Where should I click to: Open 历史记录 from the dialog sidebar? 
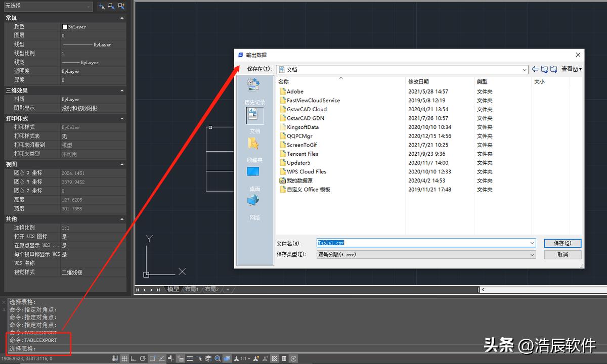[x=254, y=94]
